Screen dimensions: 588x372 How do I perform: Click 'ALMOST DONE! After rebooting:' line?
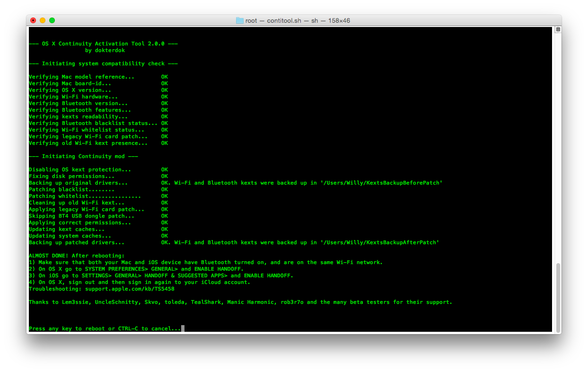coord(77,256)
